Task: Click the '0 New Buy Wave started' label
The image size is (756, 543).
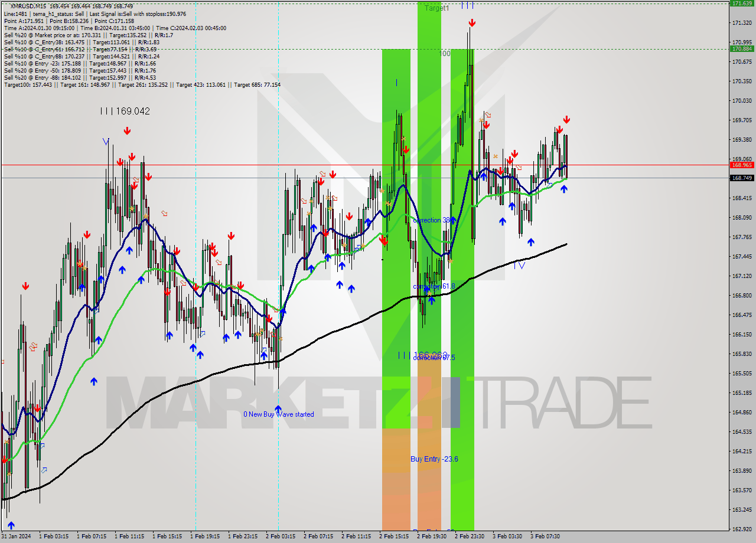Action: click(279, 414)
